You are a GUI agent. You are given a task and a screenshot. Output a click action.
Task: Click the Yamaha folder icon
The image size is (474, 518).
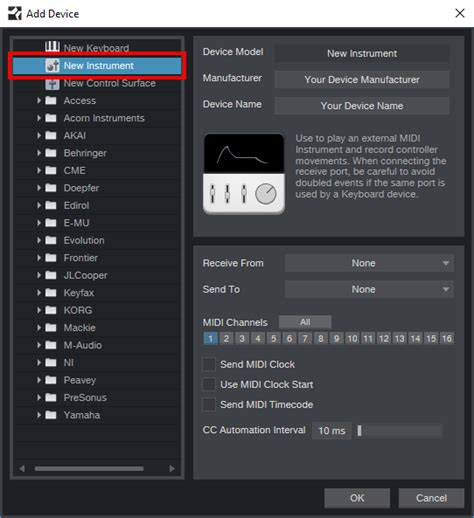[x=51, y=415]
